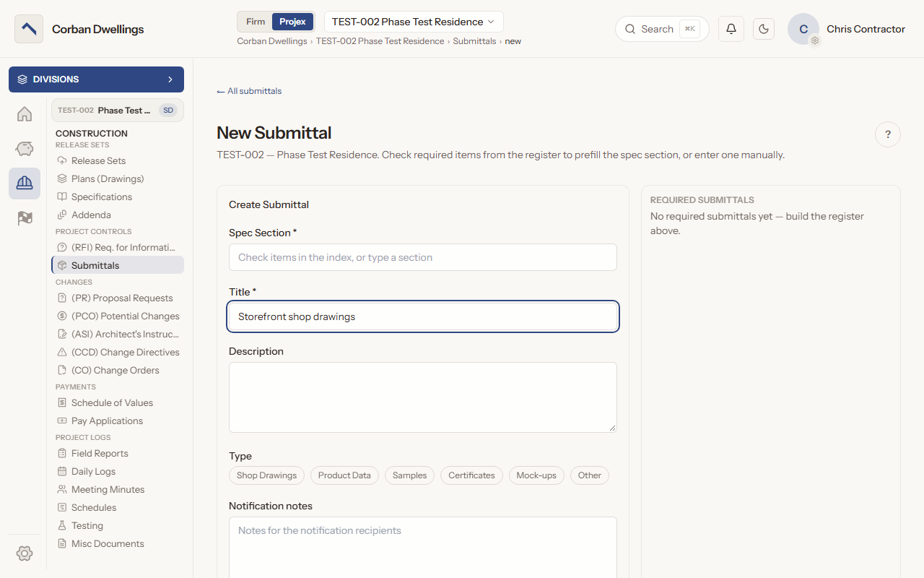Select the Other type chip
This screenshot has width=924, height=578.
click(x=590, y=475)
